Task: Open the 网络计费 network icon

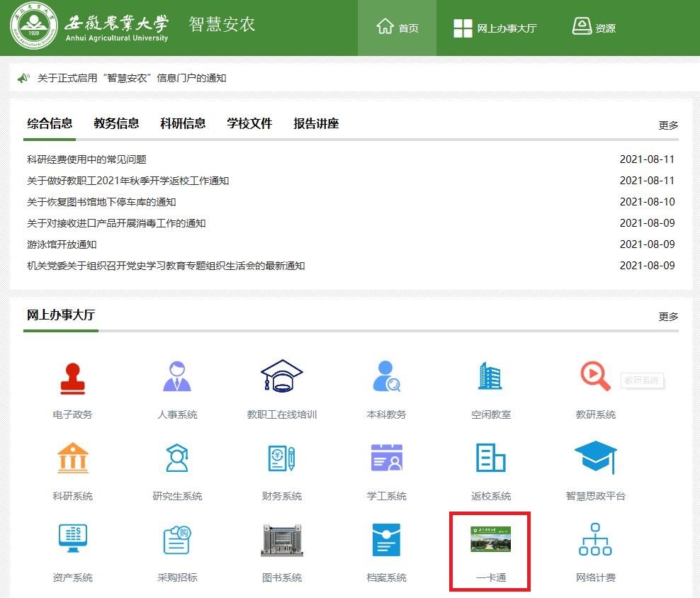Action: click(595, 540)
